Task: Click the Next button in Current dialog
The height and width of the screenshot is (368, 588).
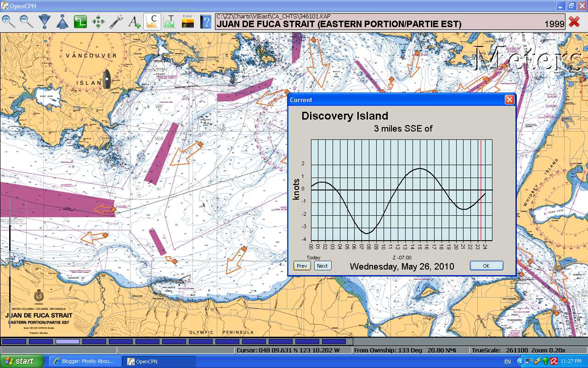Action: 322,266
